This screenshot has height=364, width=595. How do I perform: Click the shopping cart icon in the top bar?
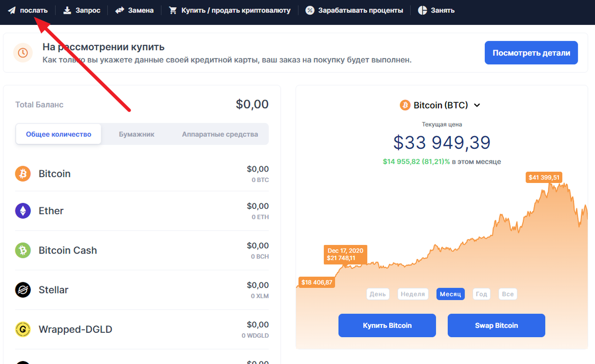(173, 10)
